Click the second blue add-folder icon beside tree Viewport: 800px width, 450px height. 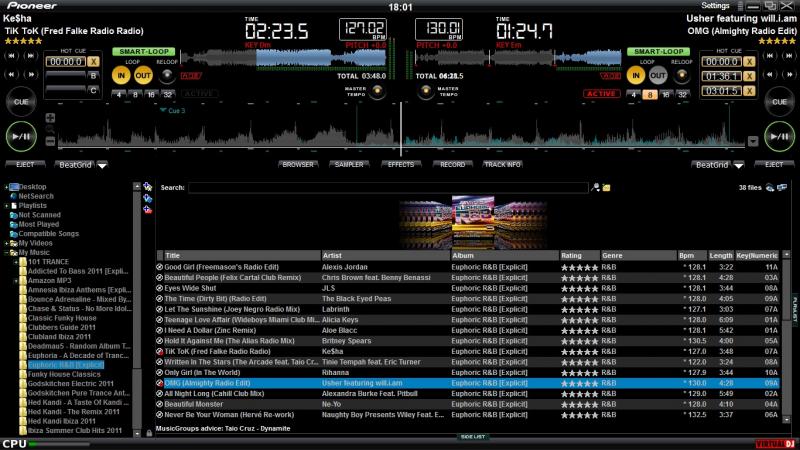pyautogui.click(x=147, y=198)
